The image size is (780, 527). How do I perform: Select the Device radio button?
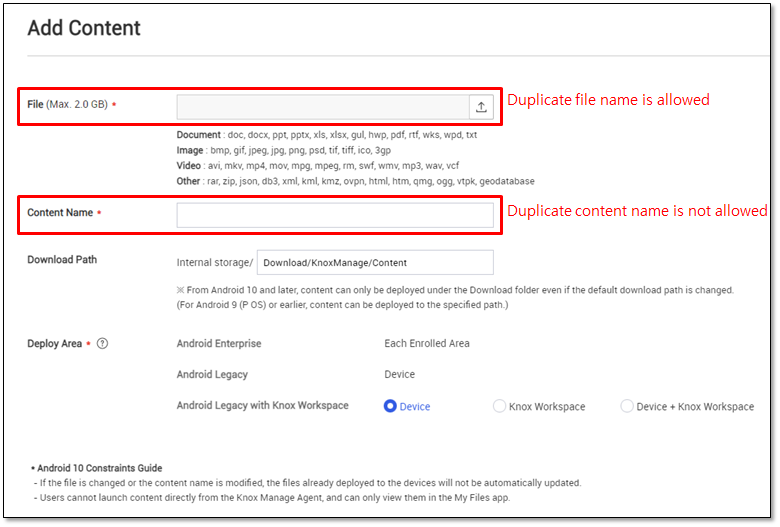390,406
